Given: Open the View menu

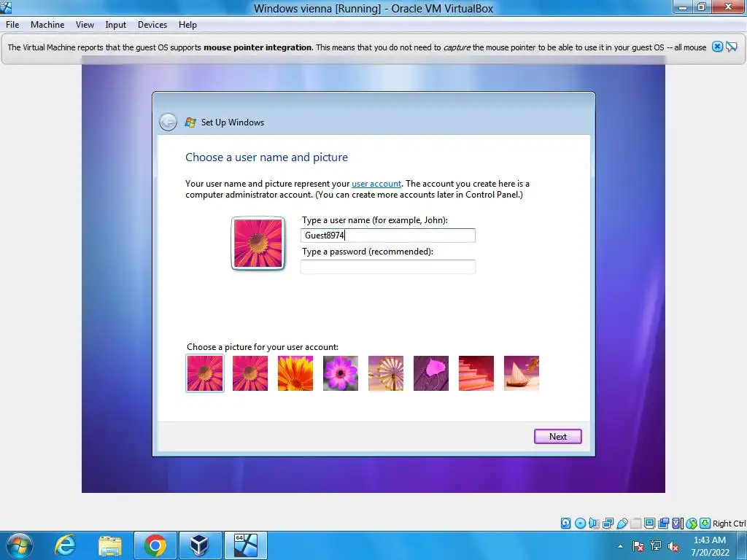Looking at the screenshot, I should pos(85,25).
